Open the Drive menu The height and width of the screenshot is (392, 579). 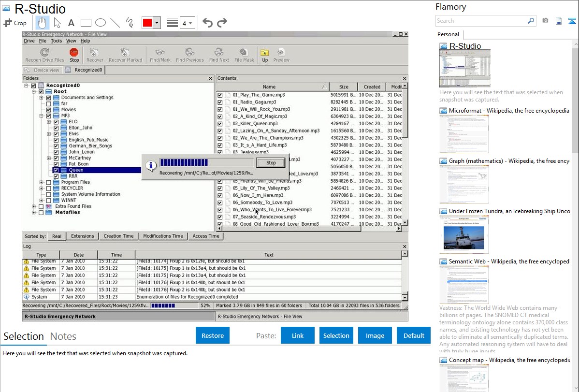[x=29, y=41]
